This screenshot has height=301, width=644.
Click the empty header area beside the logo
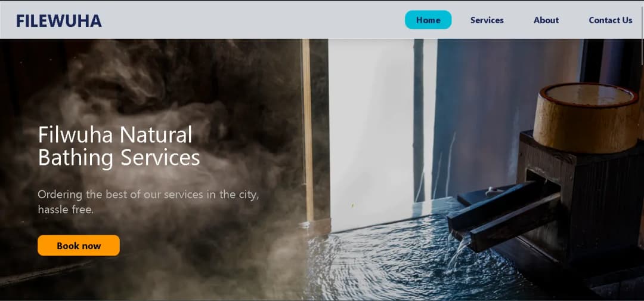pyautogui.click(x=250, y=21)
